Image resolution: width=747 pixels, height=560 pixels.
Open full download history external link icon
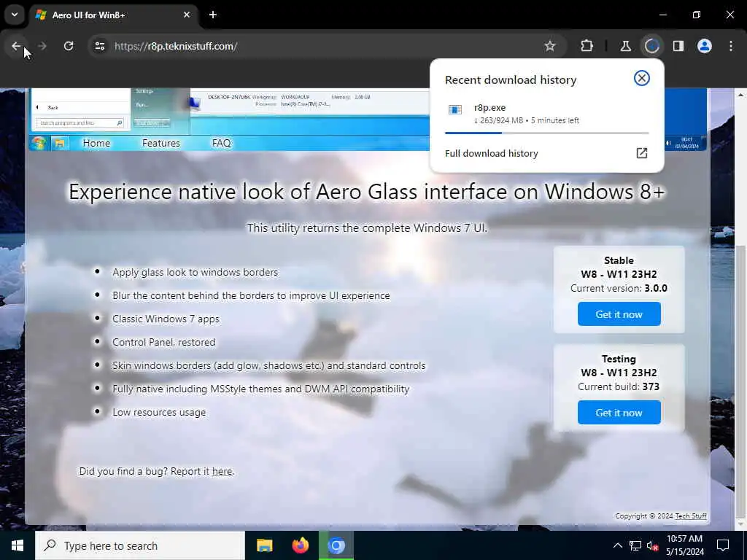[642, 153]
